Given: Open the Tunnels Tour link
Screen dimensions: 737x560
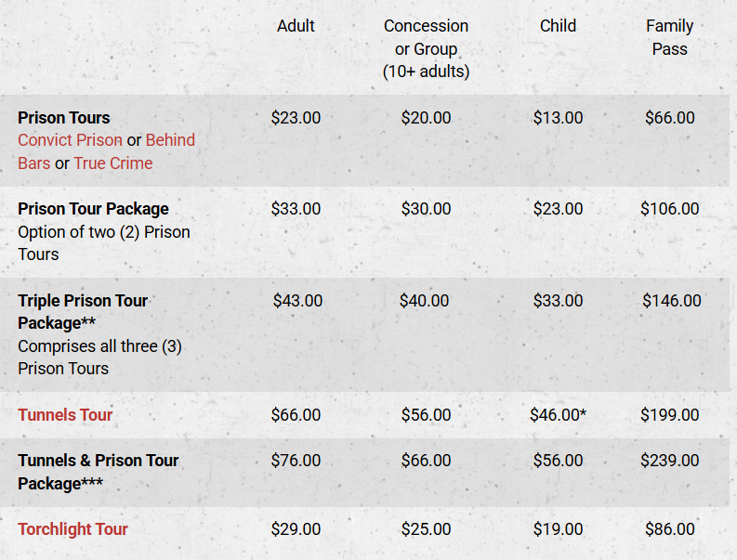Looking at the screenshot, I should (x=65, y=415).
